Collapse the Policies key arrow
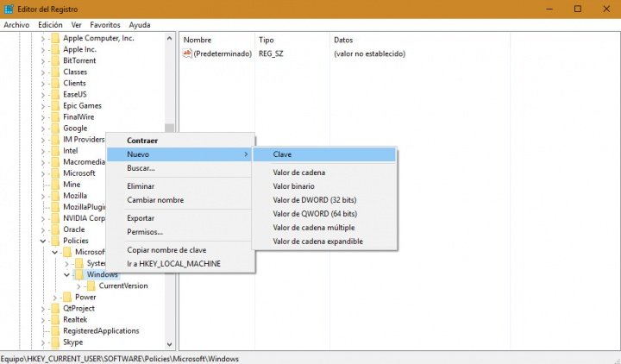621x364 pixels. pos(43,242)
